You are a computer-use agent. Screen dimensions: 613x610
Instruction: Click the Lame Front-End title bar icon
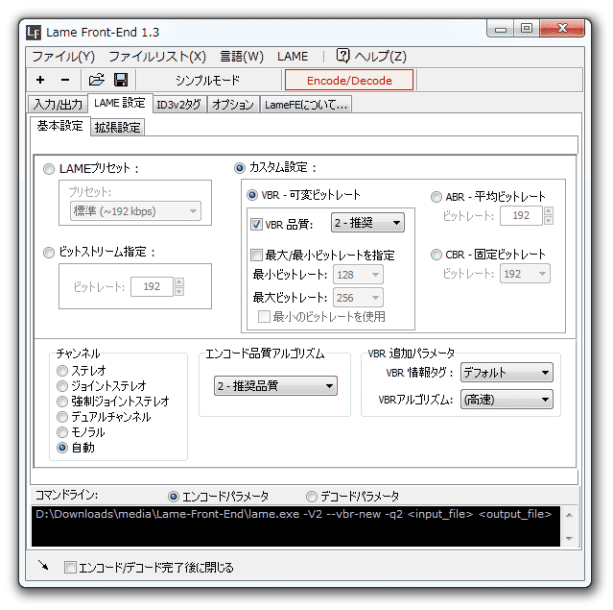(33, 32)
